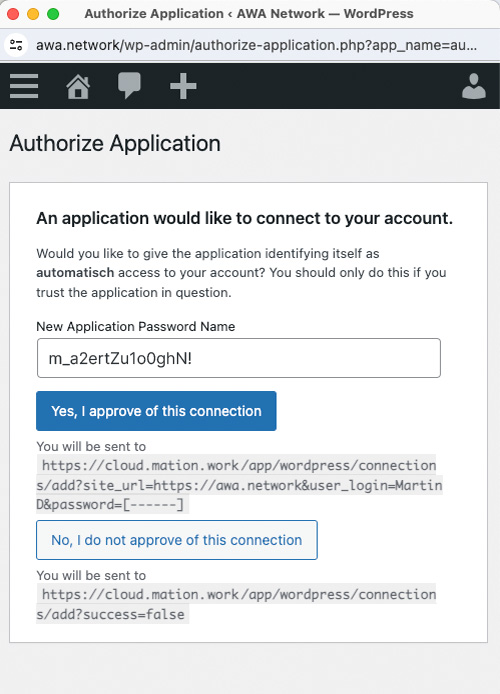Close the browser window with red button

13,14
